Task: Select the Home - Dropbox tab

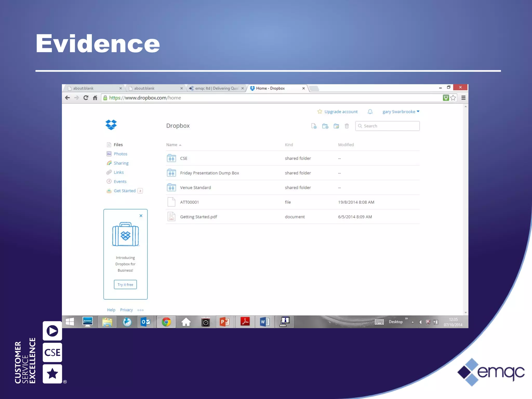Action: coord(277,88)
